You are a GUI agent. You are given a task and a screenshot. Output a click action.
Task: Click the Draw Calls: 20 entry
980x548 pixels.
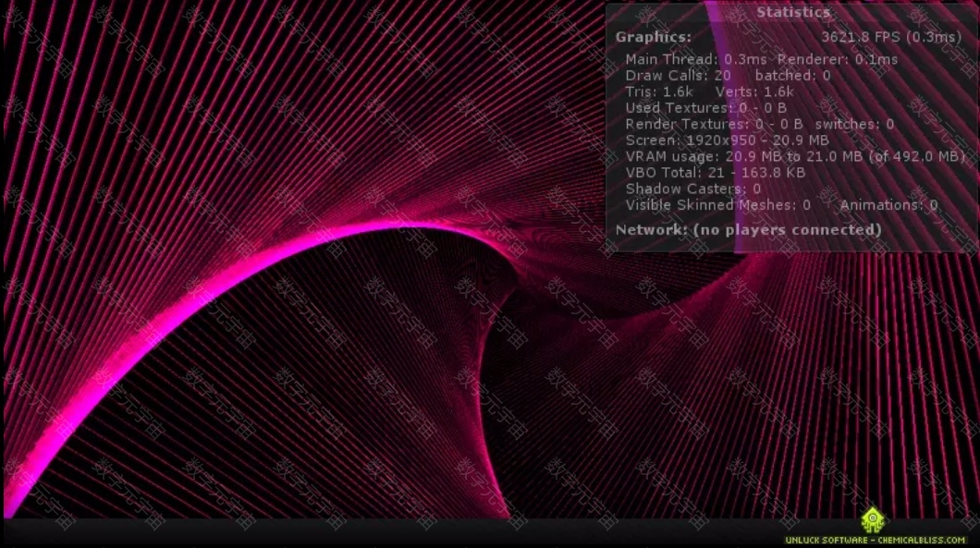pyautogui.click(x=678, y=76)
